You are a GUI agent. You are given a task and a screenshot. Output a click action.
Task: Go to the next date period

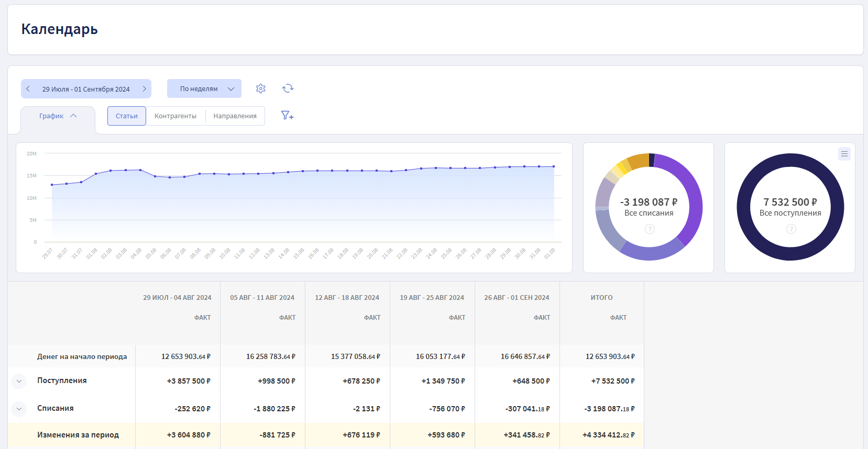144,89
